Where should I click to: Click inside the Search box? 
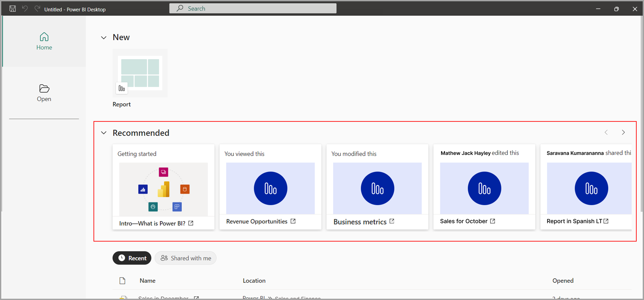pyautogui.click(x=253, y=8)
